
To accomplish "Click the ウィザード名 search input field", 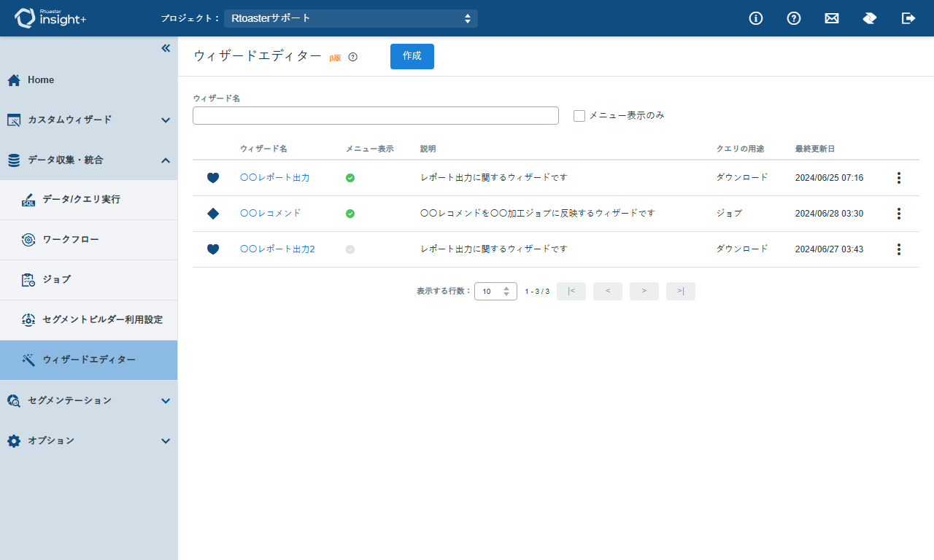I will pyautogui.click(x=376, y=116).
